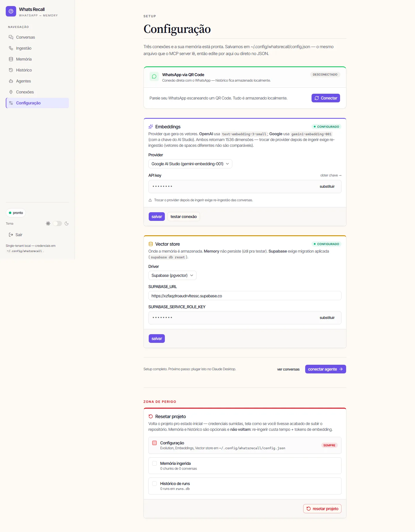Go to Ingestão page
The width and height of the screenshot is (415, 532).
pos(37,48)
